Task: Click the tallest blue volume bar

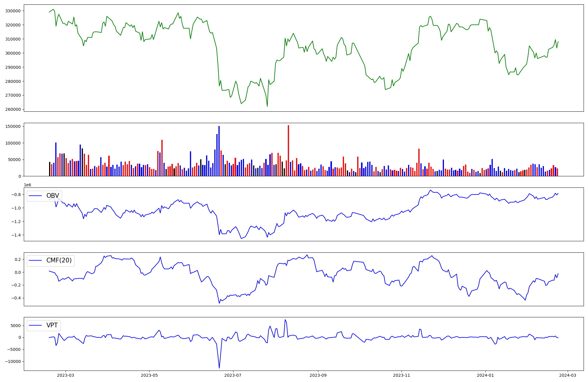Action: 219,151
